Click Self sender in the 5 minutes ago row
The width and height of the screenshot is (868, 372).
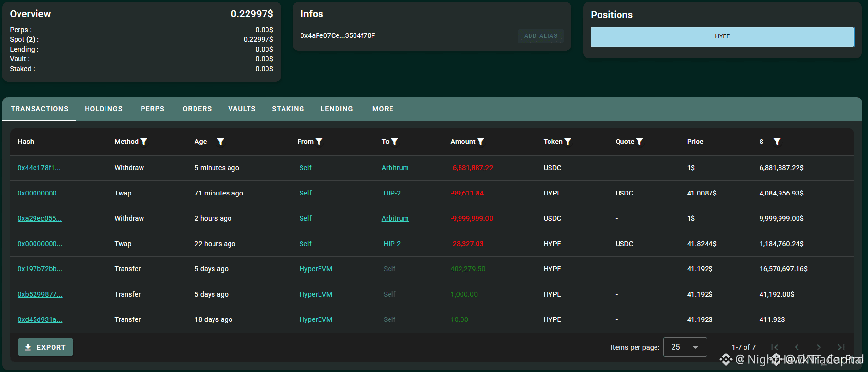point(305,168)
